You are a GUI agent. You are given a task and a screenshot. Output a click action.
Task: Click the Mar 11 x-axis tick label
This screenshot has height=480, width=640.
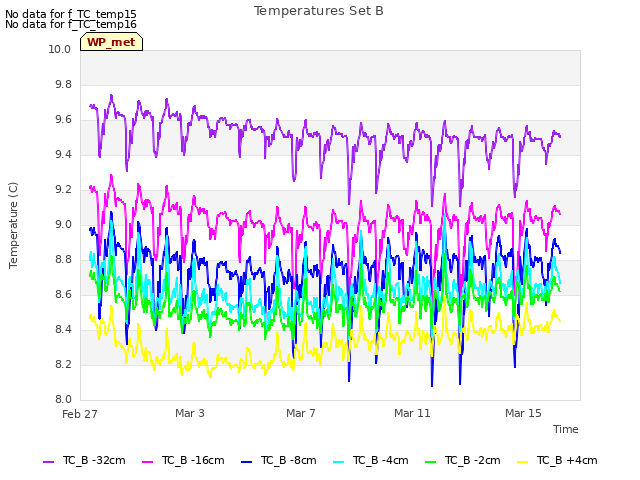[x=412, y=413]
